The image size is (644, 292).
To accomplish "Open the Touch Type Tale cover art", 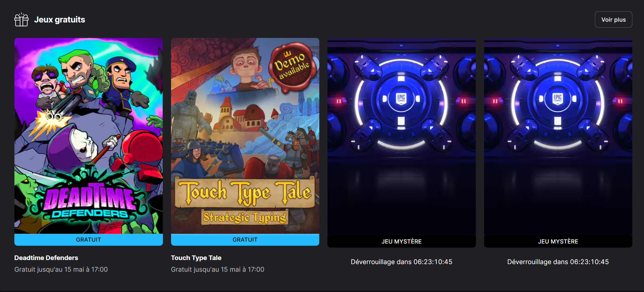I will 245,136.
